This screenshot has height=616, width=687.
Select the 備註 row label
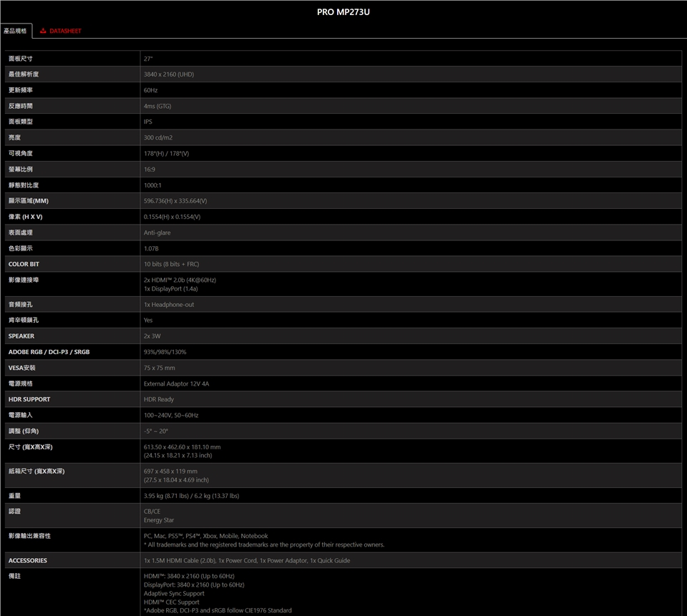tap(14, 576)
